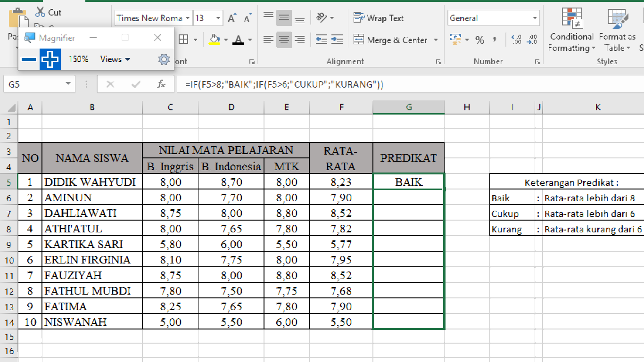The width and height of the screenshot is (644, 362).
Task: Toggle Middle Align vertical alignment
Action: (284, 18)
